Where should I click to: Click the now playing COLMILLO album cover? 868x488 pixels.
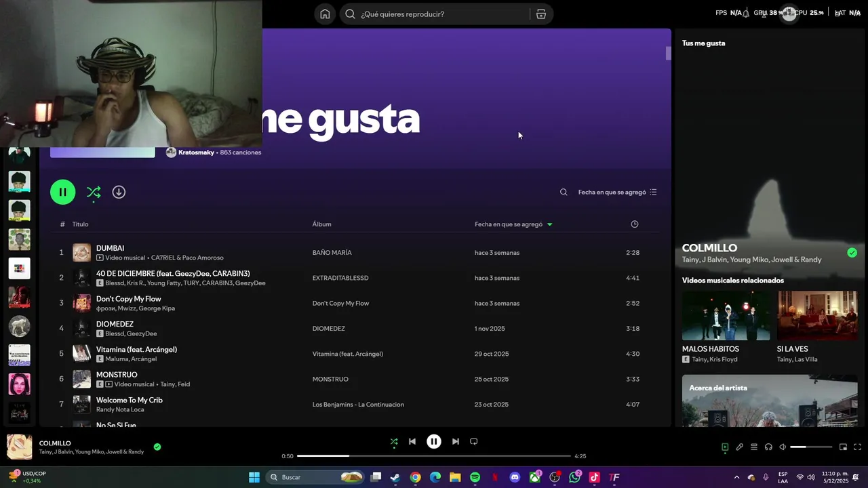(19, 447)
